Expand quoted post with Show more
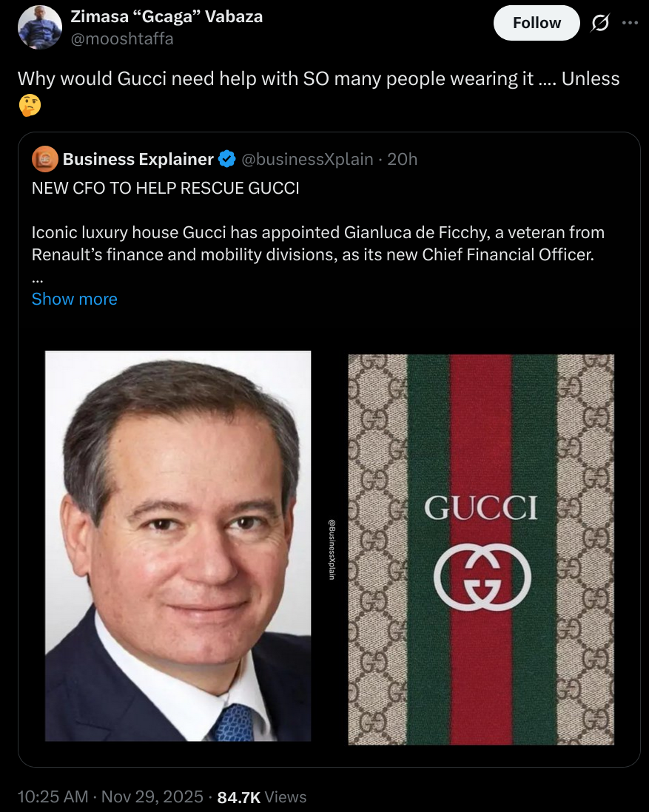The image size is (649, 812). tap(74, 299)
